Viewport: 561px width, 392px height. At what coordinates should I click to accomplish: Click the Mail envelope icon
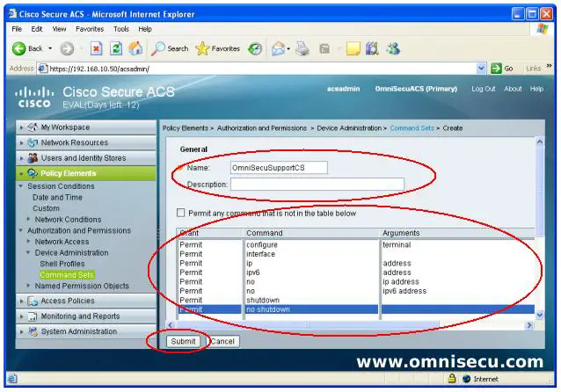tap(278, 48)
